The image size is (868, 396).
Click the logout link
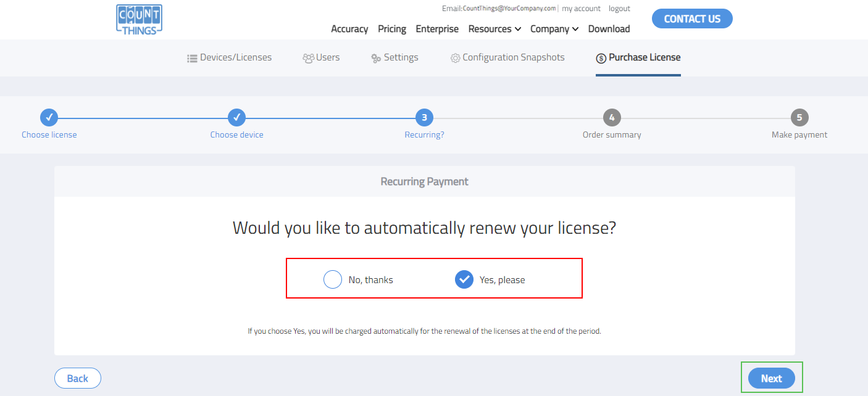pyautogui.click(x=619, y=9)
